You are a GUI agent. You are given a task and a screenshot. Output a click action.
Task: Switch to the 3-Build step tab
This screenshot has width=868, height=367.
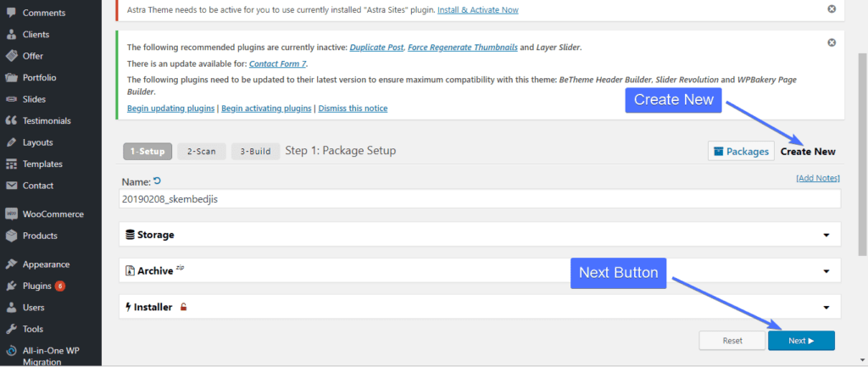click(x=254, y=151)
